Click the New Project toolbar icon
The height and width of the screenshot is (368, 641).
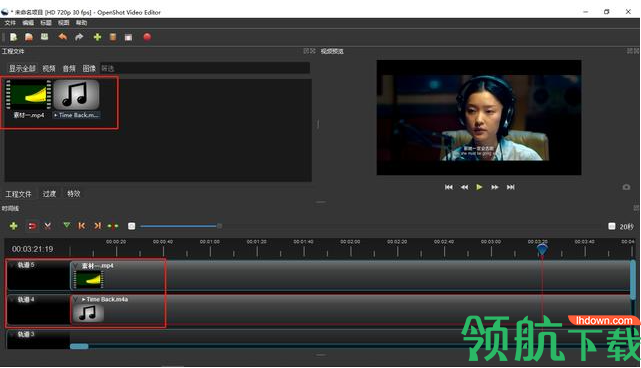pyautogui.click(x=13, y=37)
